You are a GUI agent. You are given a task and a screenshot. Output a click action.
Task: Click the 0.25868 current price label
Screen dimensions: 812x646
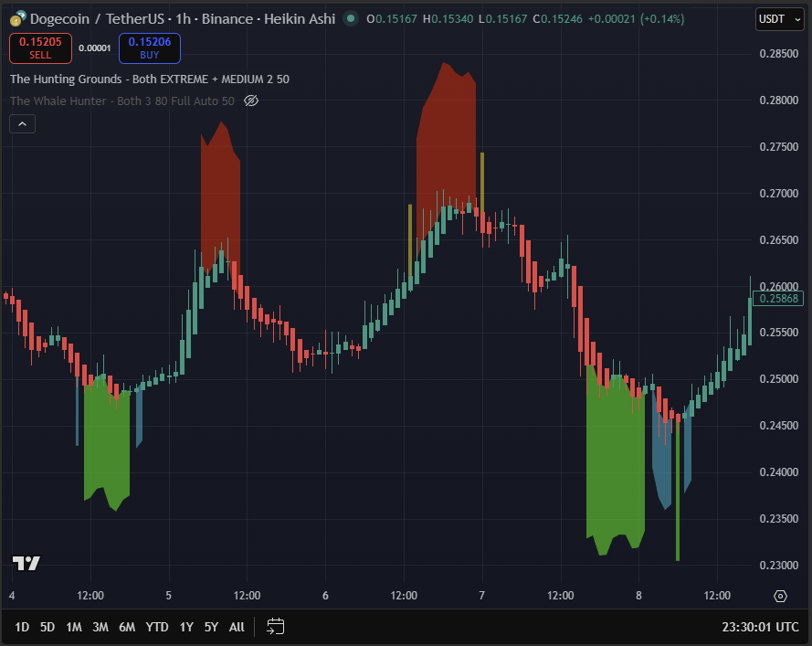[778, 299]
